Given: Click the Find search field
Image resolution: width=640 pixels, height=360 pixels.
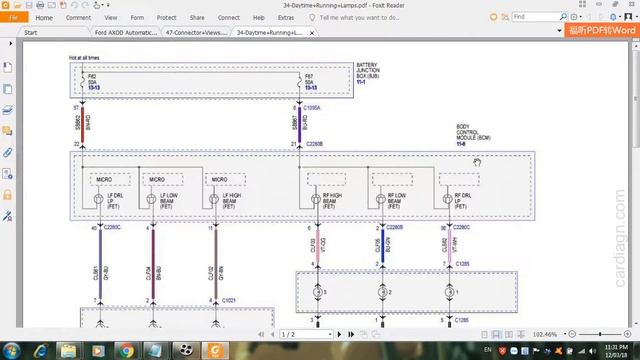Looking at the screenshot, I should click(x=536, y=17).
